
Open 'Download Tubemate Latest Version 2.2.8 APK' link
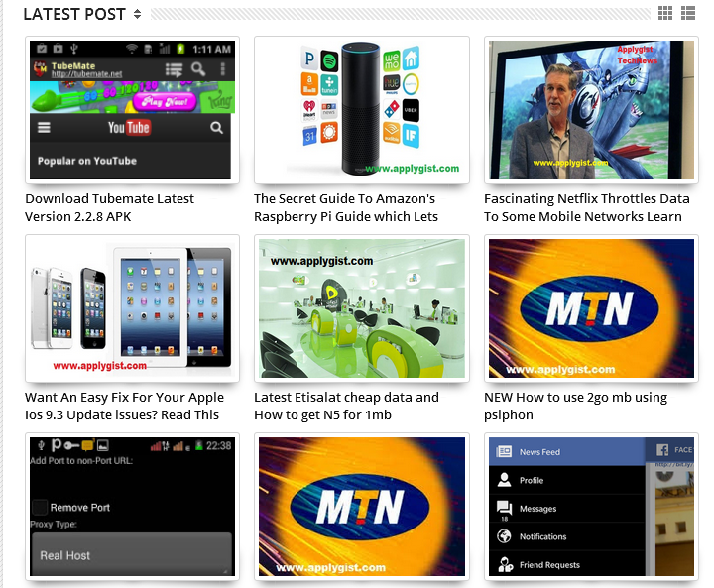pos(110,207)
